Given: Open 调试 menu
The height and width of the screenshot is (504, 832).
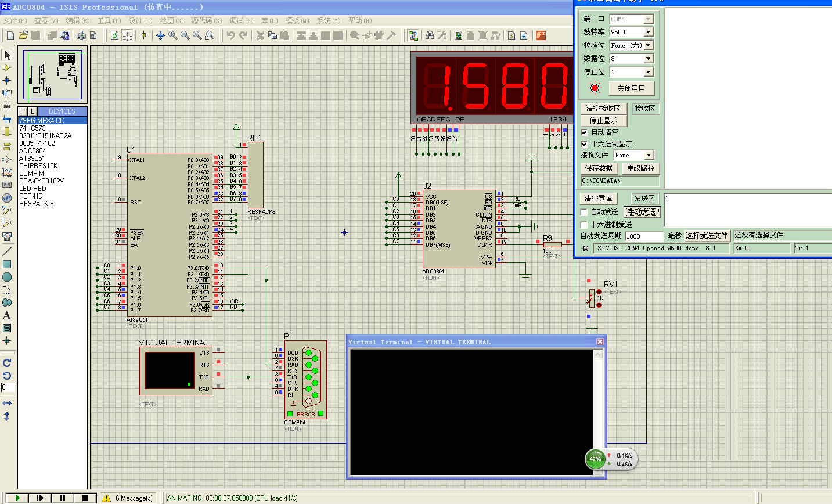Looking at the screenshot, I should tap(241, 21).
